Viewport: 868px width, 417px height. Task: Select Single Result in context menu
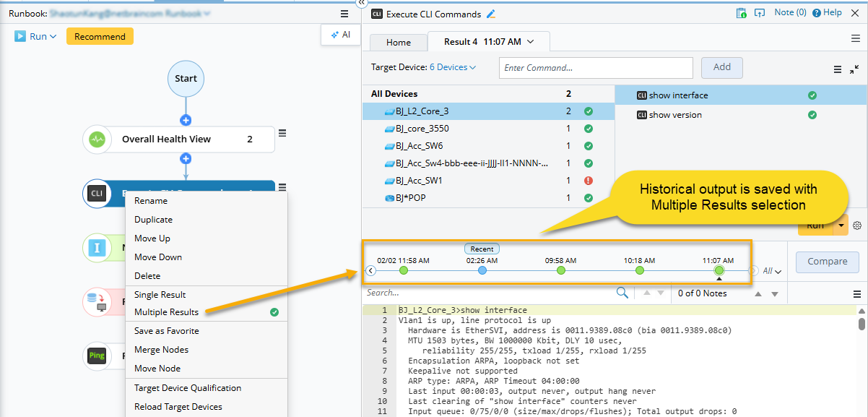click(160, 295)
